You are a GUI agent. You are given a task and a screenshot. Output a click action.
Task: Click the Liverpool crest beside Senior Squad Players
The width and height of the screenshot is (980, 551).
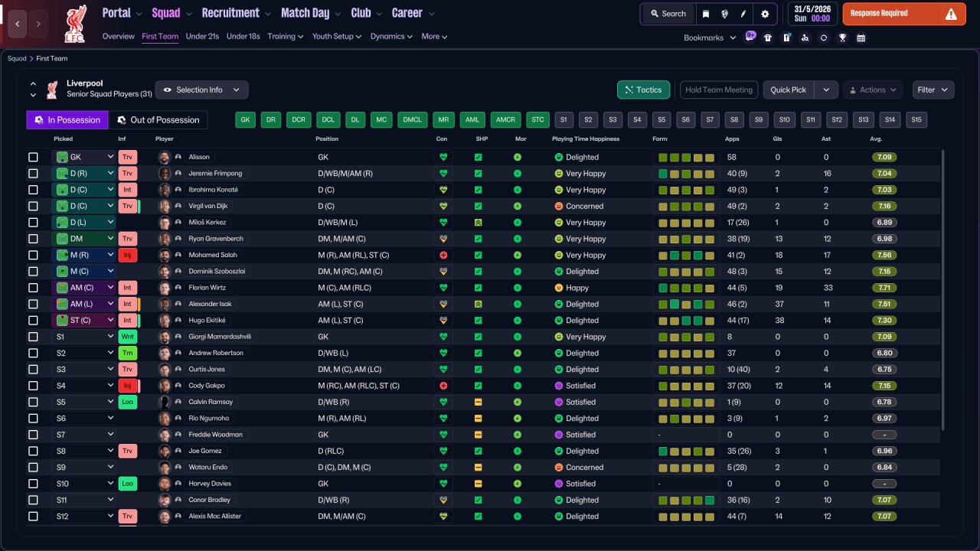52,90
